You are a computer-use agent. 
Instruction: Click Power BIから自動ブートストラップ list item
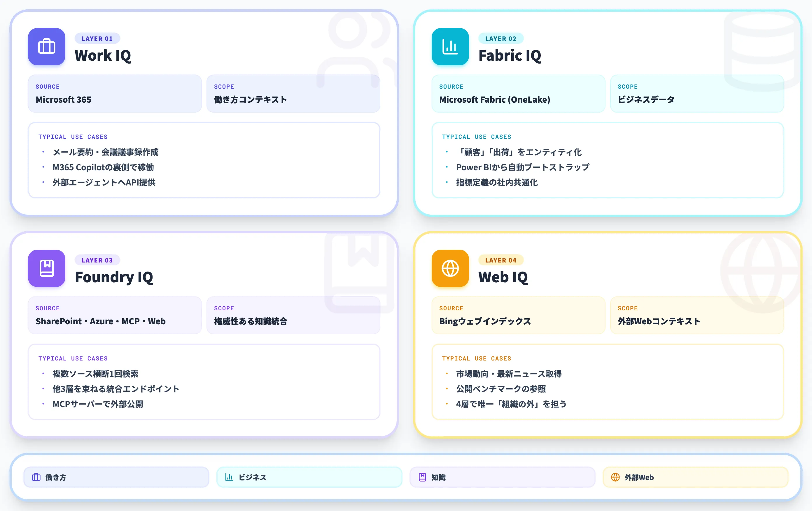tap(523, 167)
